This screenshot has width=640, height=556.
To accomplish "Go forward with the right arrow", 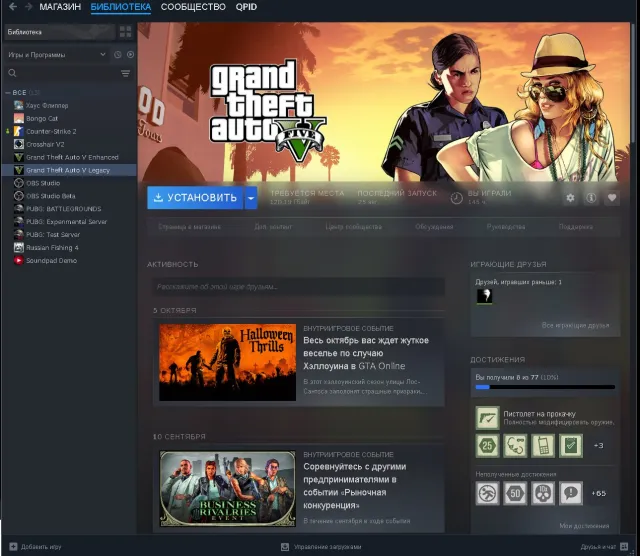I will coord(29,7).
